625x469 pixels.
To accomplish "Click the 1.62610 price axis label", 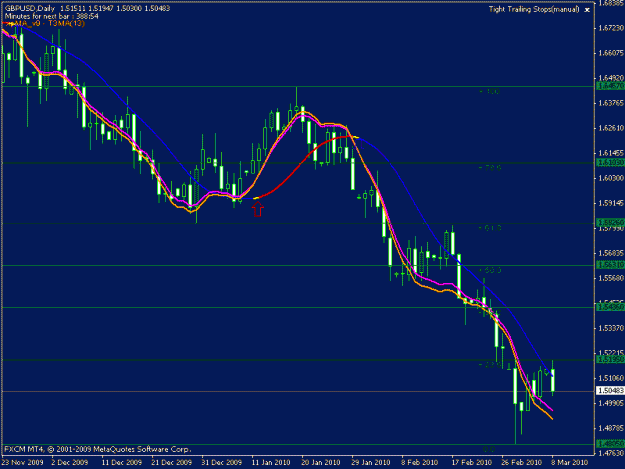I will pos(610,128).
